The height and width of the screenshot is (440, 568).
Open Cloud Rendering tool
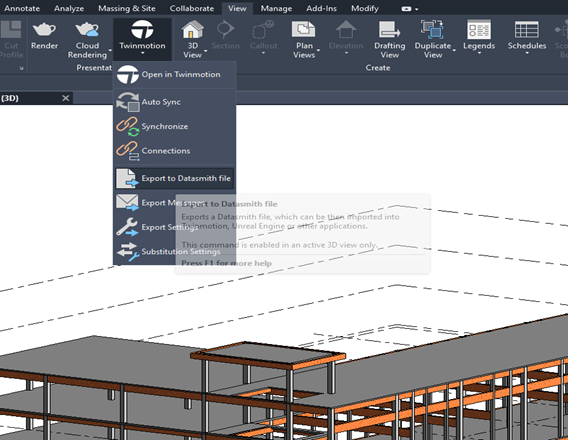(x=87, y=39)
